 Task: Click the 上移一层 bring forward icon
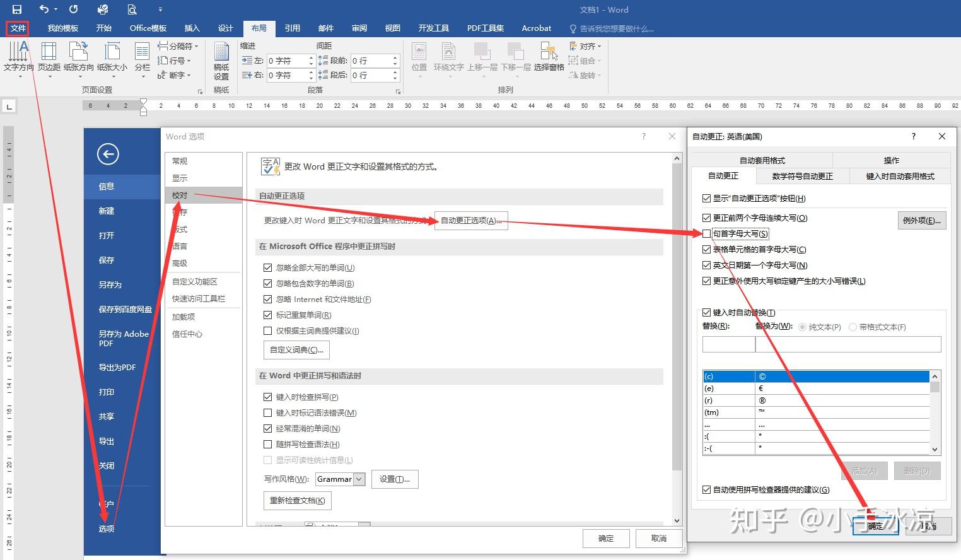coord(482,61)
